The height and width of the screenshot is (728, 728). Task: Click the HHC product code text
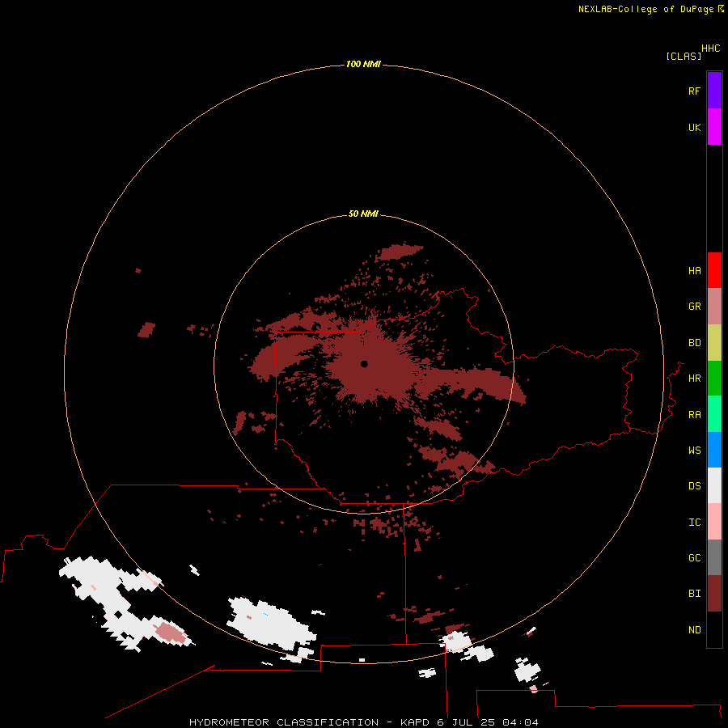pyautogui.click(x=710, y=49)
